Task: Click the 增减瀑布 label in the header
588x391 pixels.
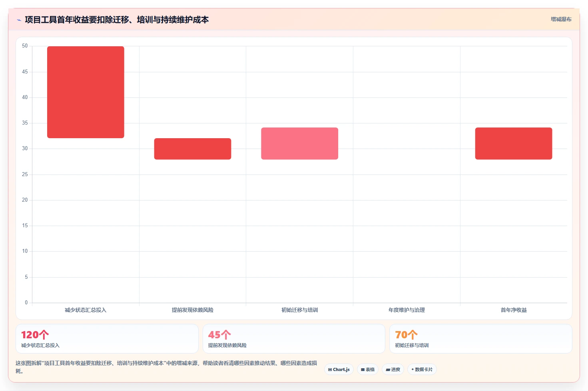Action: [x=561, y=19]
